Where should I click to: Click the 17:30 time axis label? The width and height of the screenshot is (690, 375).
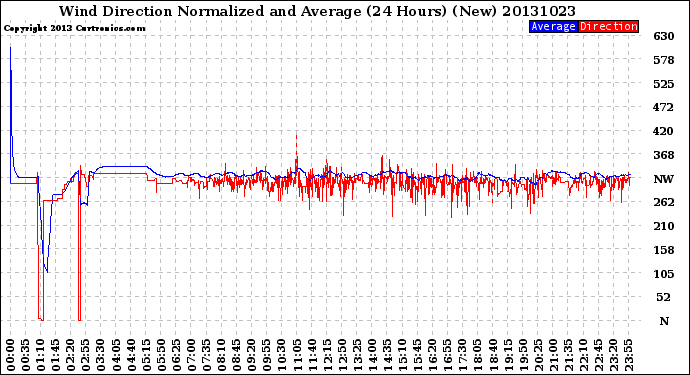[x=462, y=355]
